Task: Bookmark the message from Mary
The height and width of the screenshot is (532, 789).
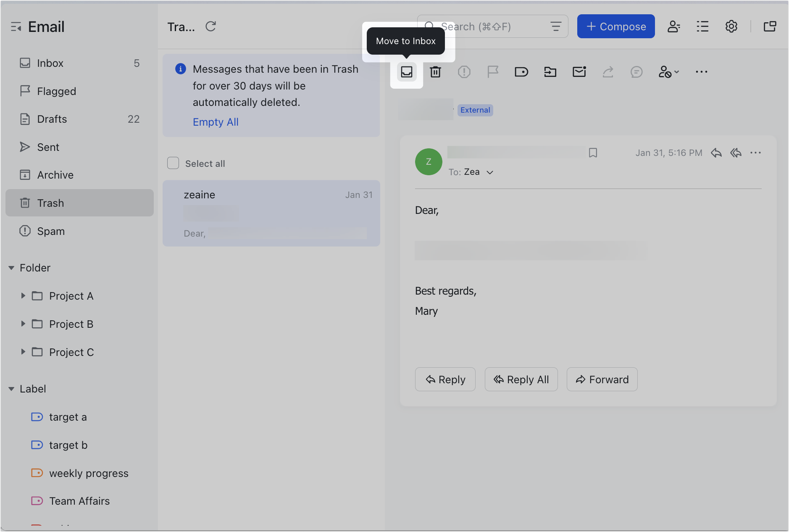Action: (592, 153)
